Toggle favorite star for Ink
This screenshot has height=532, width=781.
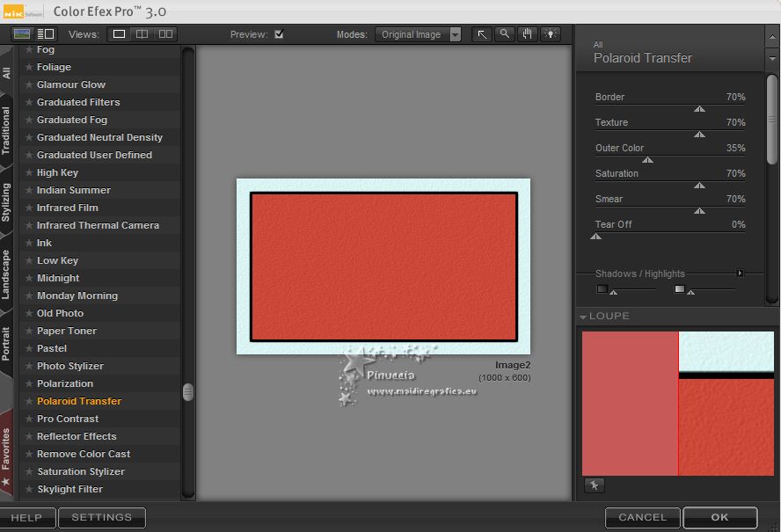[x=29, y=243]
